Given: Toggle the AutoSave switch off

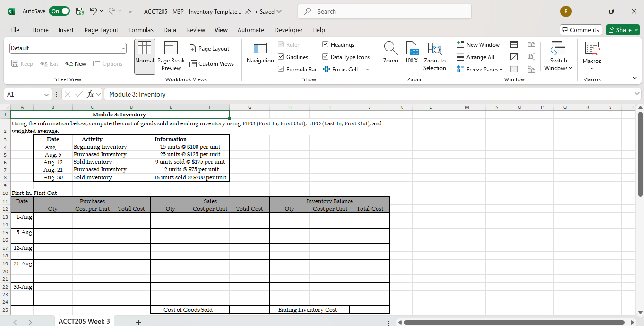Looking at the screenshot, I should [x=59, y=11].
